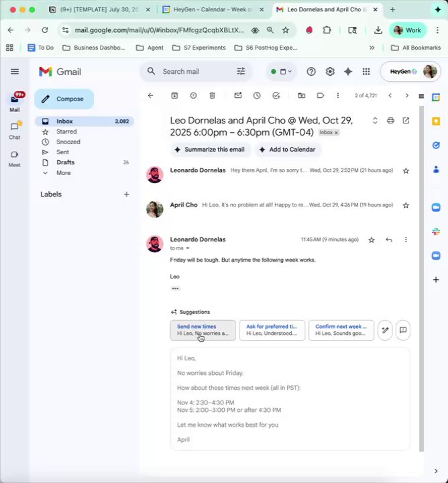Mark the conversation as unread

[237, 95]
